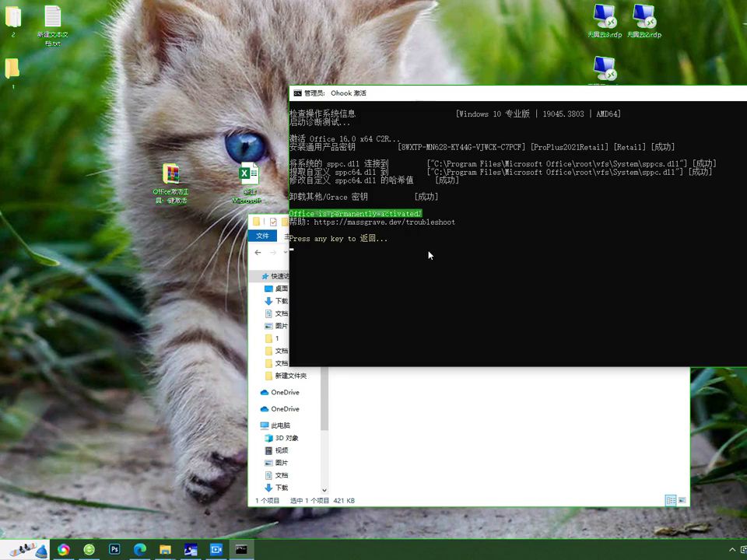Select the 新建文本文档.txt desktop file

tap(52, 26)
